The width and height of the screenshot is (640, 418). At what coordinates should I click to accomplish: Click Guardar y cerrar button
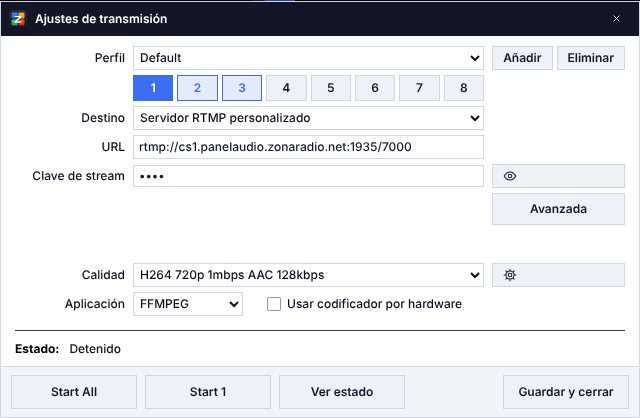[566, 392]
